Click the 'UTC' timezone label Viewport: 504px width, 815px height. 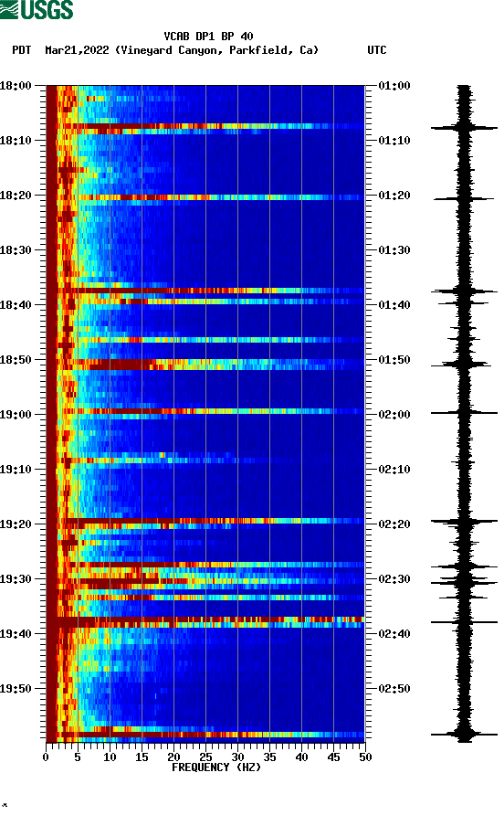377,50
